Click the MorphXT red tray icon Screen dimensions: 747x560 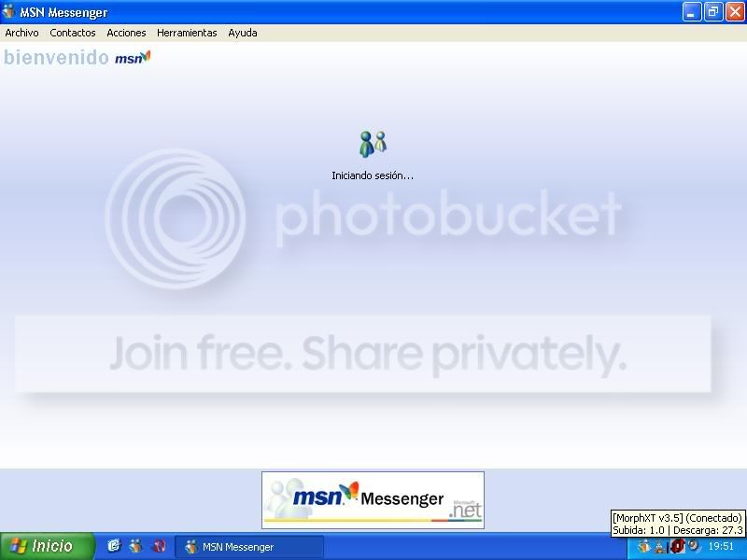point(677,546)
